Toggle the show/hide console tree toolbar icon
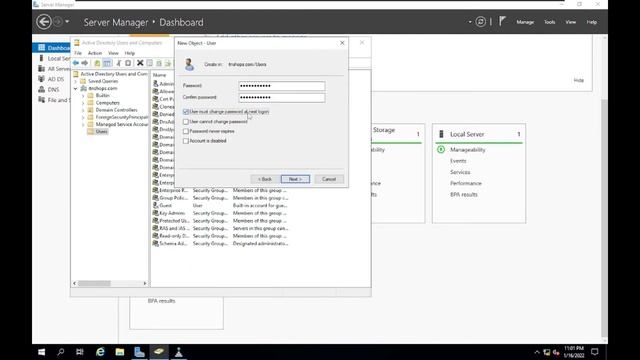Image resolution: width=640 pixels, height=360 pixels. [x=107, y=63]
